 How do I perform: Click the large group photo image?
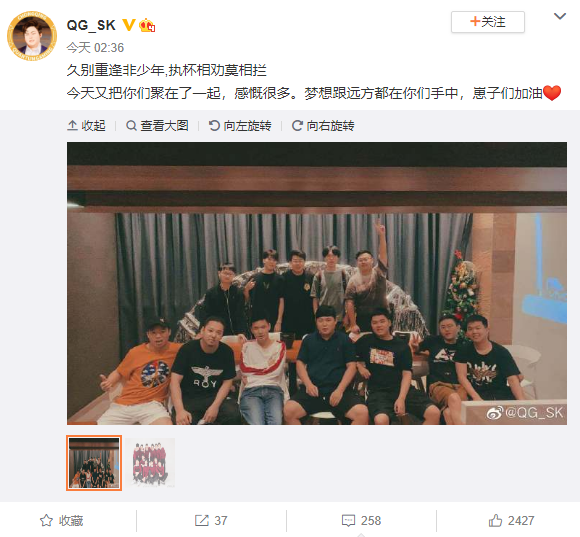click(317, 283)
